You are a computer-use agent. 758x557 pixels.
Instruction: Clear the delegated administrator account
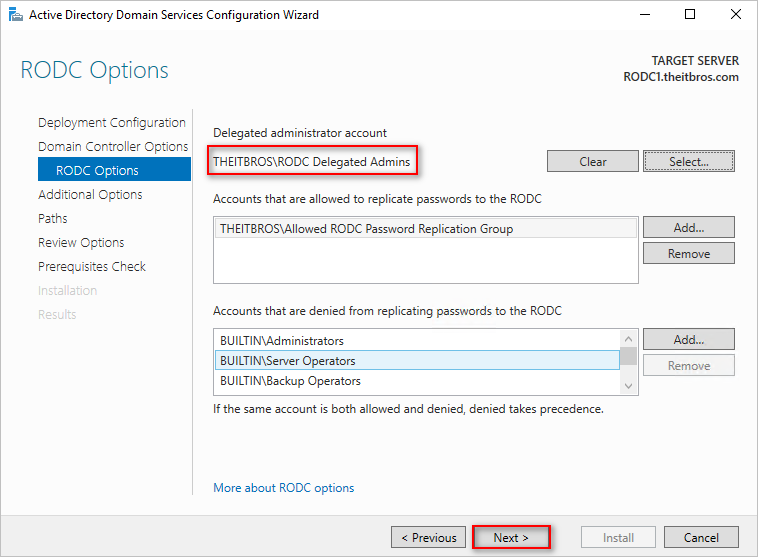tap(593, 161)
